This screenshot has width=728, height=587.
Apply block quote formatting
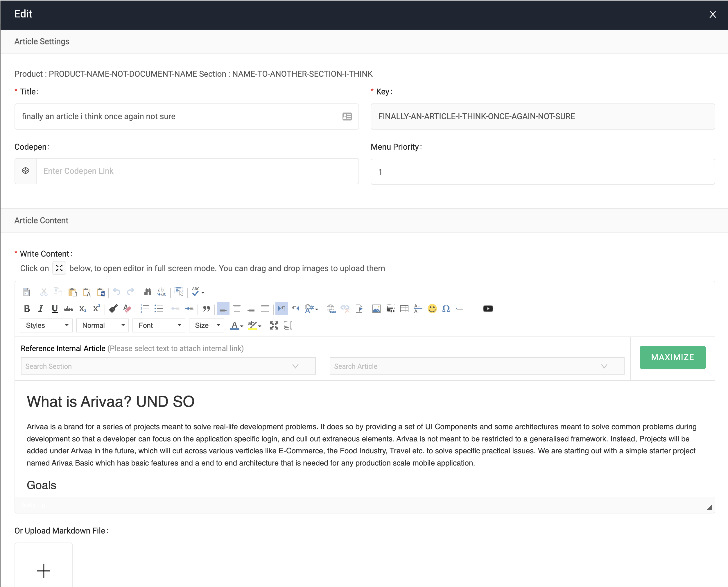click(x=206, y=308)
